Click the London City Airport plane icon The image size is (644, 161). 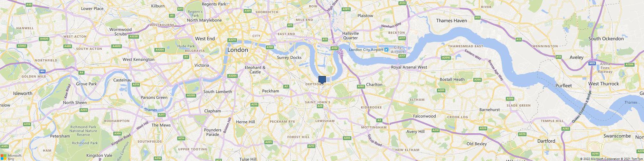(386, 50)
